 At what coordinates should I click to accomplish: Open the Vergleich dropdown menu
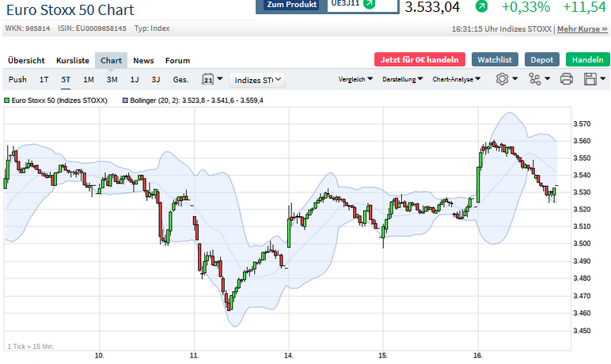click(356, 79)
